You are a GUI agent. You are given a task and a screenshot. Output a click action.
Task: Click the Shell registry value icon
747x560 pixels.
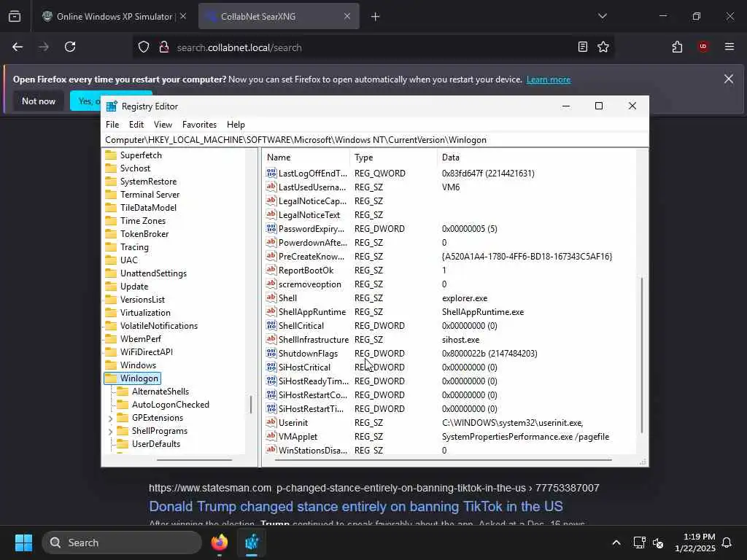click(x=271, y=297)
